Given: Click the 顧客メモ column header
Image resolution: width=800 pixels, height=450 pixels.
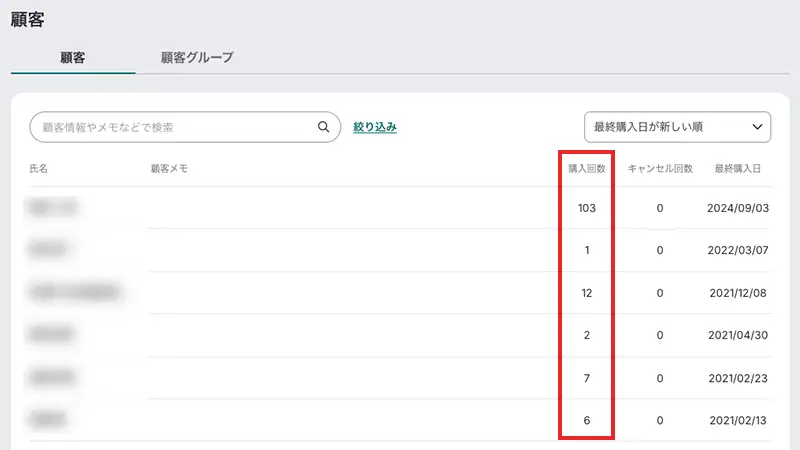Looking at the screenshot, I should click(169, 169).
